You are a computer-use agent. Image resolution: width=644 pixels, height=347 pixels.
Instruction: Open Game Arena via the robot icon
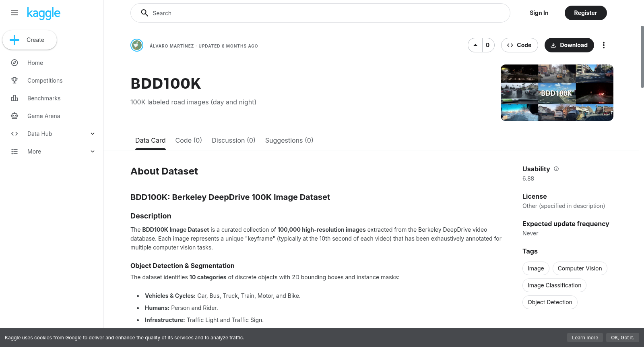14,116
